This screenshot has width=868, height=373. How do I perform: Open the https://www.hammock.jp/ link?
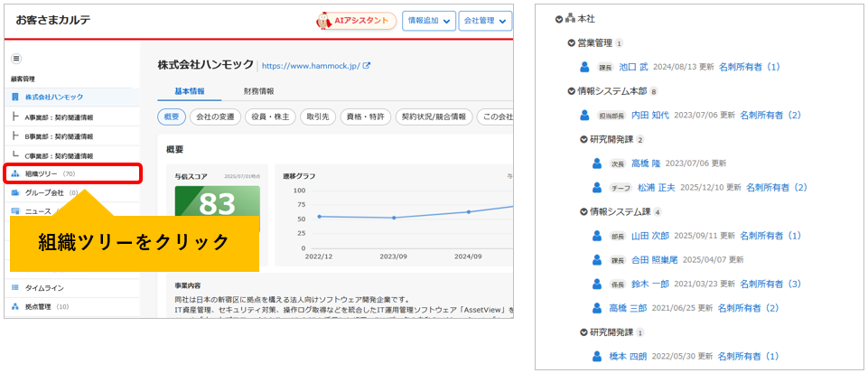click(x=311, y=65)
